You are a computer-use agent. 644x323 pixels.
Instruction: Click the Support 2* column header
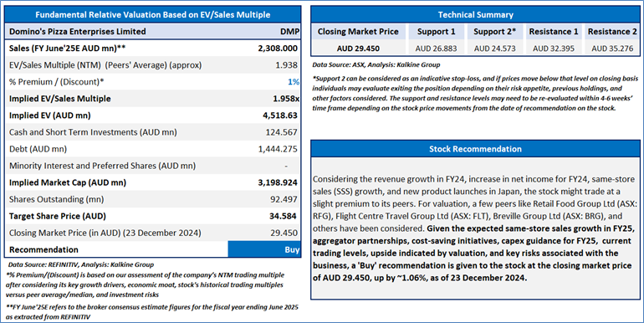[495, 32]
